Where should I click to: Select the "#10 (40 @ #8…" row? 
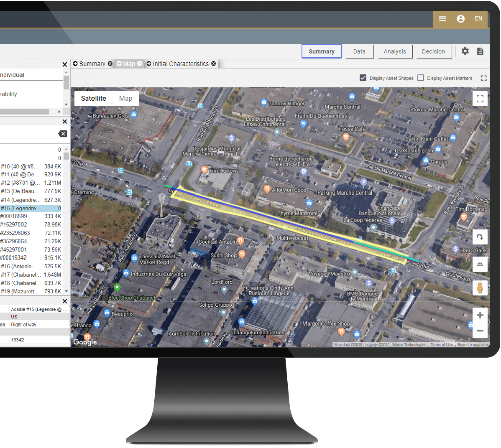(31, 166)
